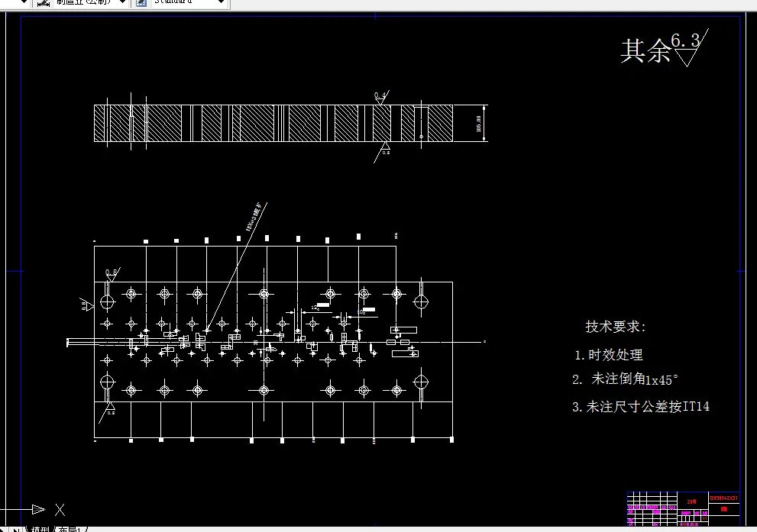Image resolution: width=757 pixels, height=532 pixels.
Task: Click the 技术要求 heading text
Action: pos(616,327)
